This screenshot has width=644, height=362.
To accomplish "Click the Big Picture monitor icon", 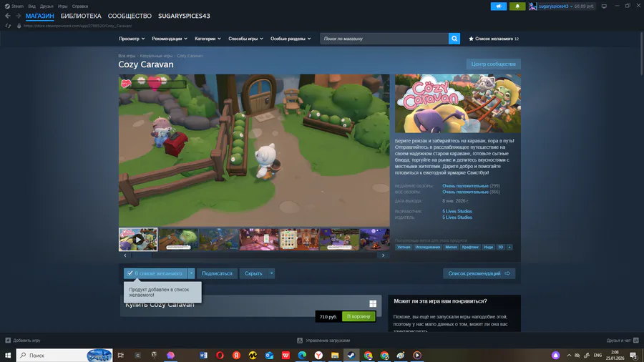I will click(x=604, y=6).
